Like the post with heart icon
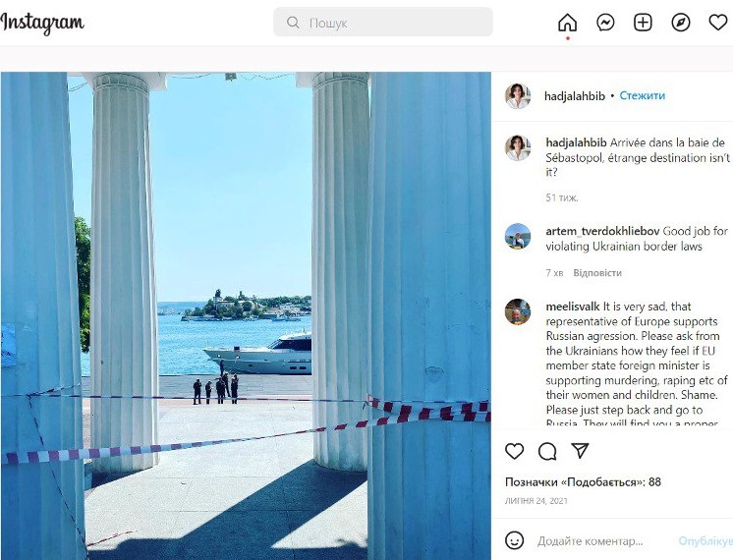This screenshot has width=733, height=560. coord(515,451)
